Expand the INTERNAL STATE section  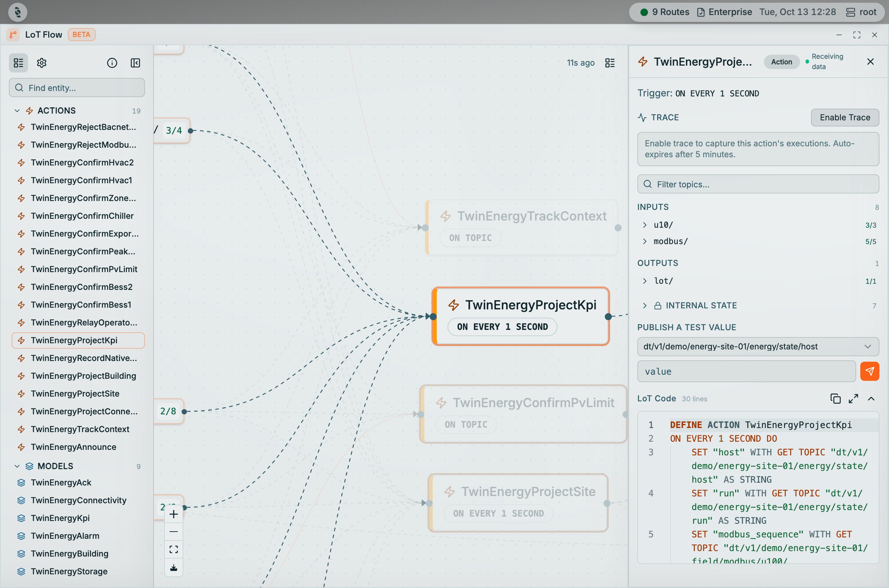coord(645,305)
